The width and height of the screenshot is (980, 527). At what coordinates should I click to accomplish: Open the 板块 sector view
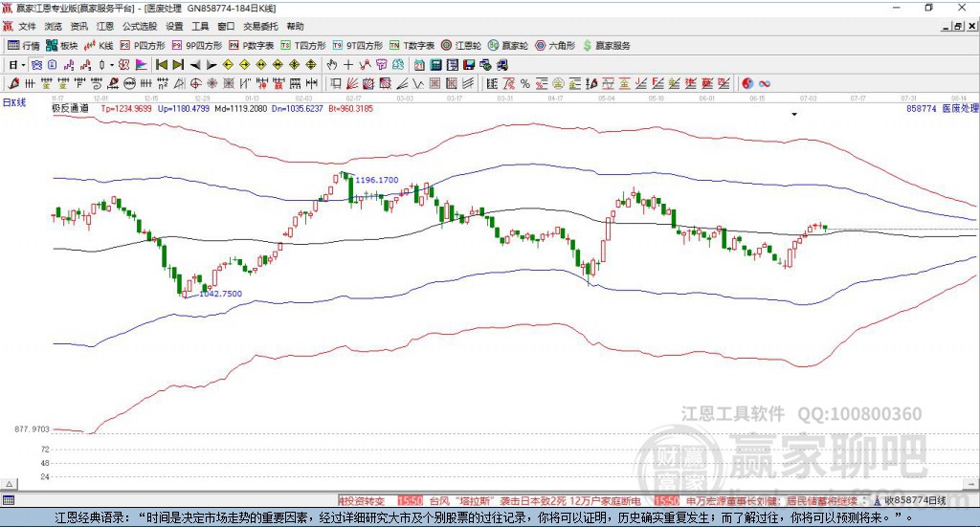point(62,46)
